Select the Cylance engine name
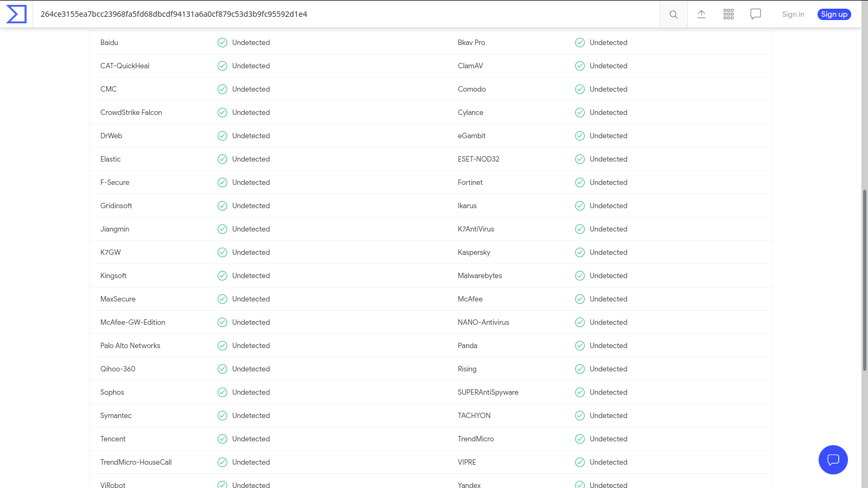This screenshot has width=868, height=488. [x=470, y=112]
